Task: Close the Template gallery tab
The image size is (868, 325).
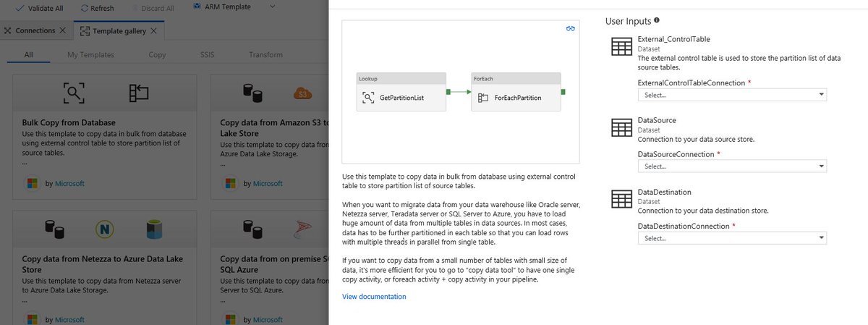Action: 154,31
